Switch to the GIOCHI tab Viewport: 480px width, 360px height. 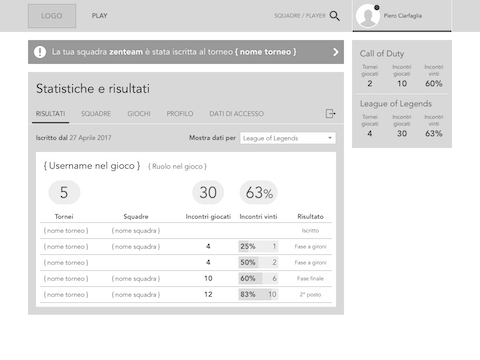(139, 114)
